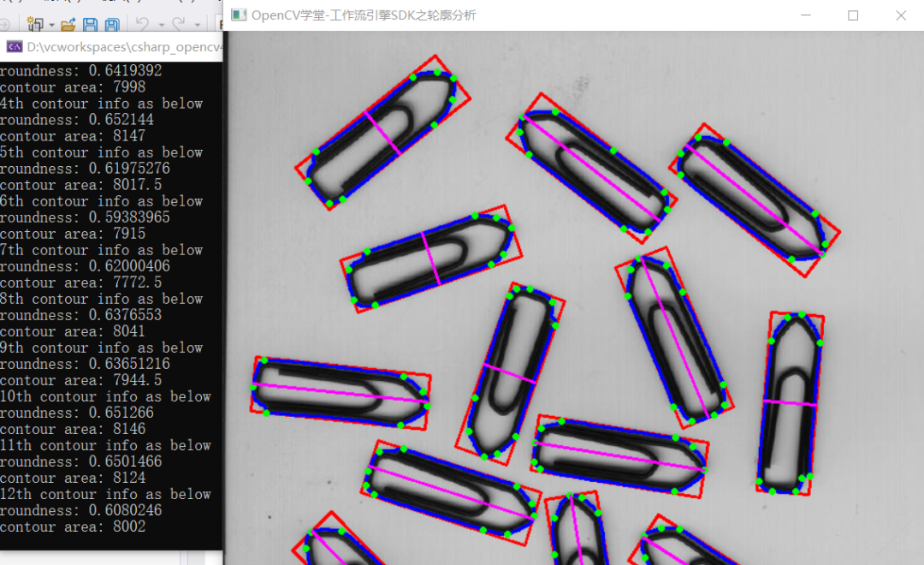This screenshot has width=924, height=565.
Task: Click console line 'contour area: 7772.5'
Action: coord(81,282)
